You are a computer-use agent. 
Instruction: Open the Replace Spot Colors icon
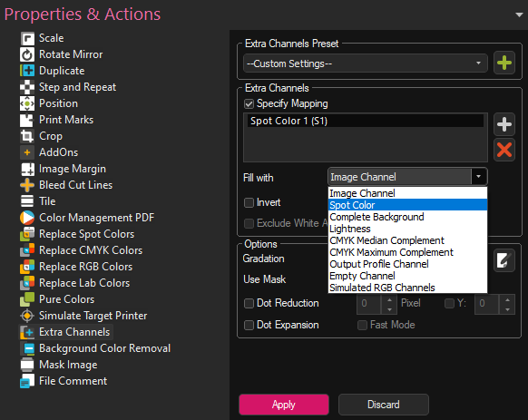click(x=27, y=234)
